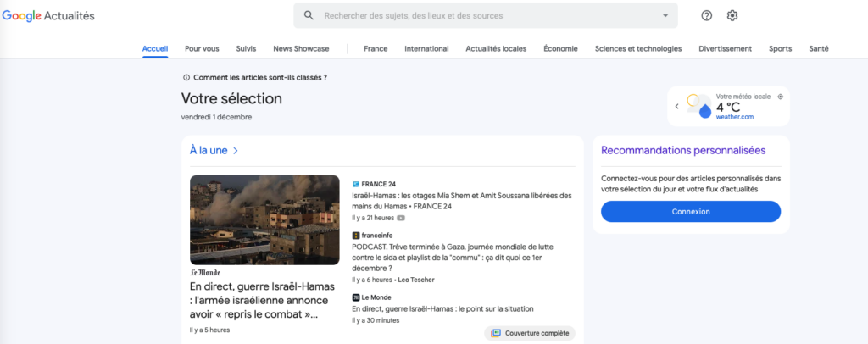Image resolution: width=868 pixels, height=344 pixels.
Task: Click the franceinfo source icon
Action: (356, 235)
